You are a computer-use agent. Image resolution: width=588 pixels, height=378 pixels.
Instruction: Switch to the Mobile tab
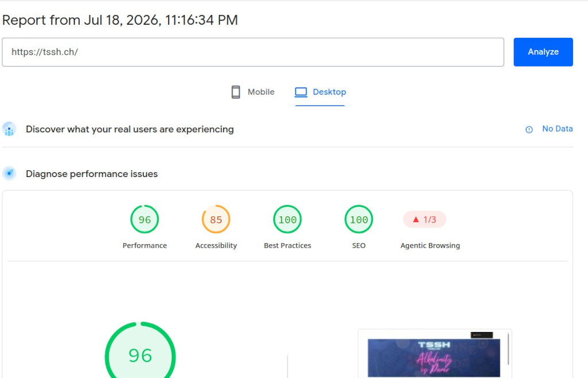coord(253,92)
